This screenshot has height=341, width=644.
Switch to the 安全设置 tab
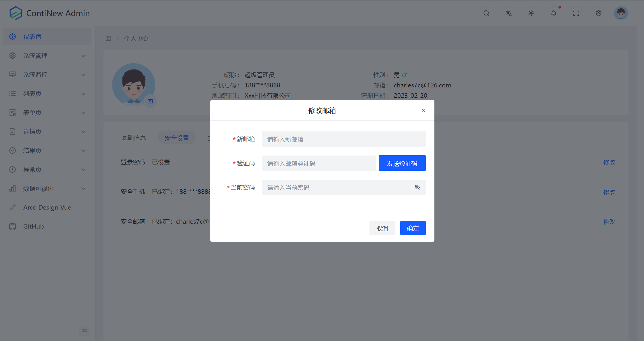point(177,138)
